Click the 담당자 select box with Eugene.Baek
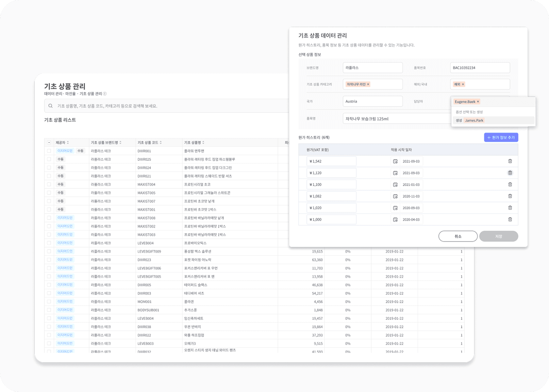 click(x=493, y=102)
